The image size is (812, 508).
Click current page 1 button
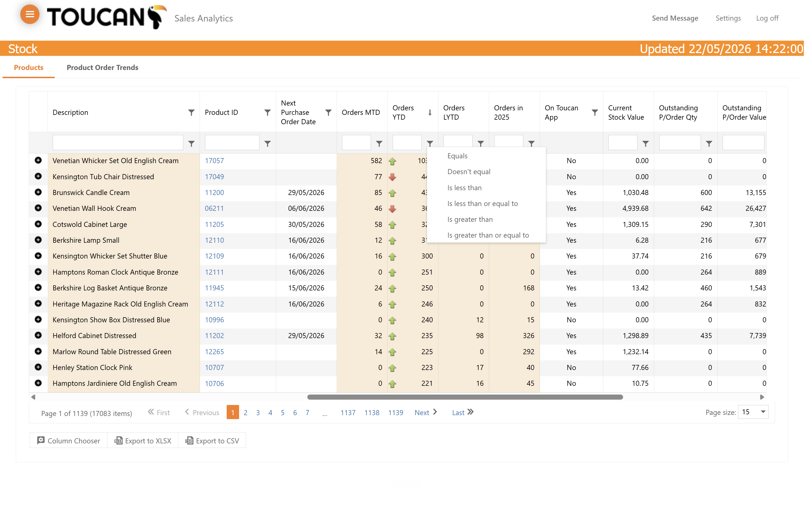[233, 412]
